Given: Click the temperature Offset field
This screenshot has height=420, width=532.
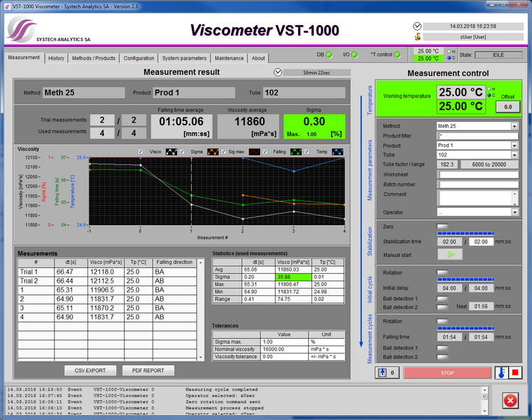Looking at the screenshot, I should point(507,107).
